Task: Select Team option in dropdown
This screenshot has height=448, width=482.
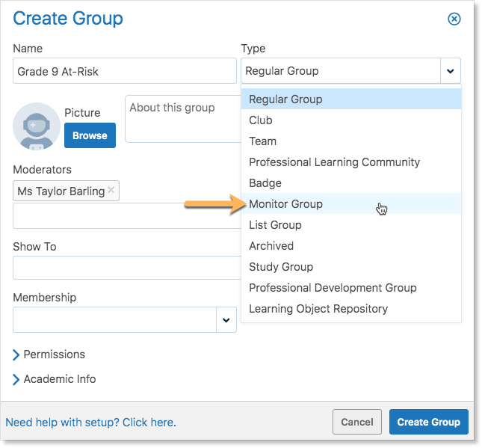Action: pyautogui.click(x=351, y=141)
